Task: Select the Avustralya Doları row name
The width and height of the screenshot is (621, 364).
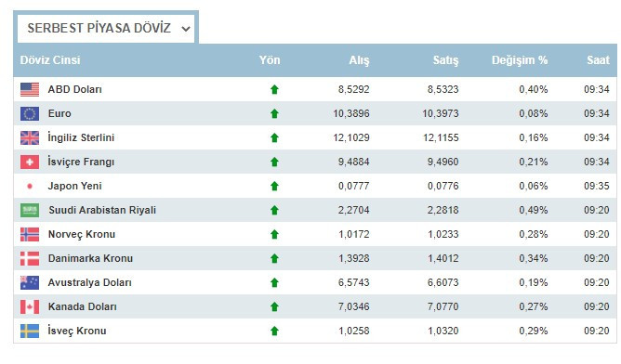Action: pos(89,282)
